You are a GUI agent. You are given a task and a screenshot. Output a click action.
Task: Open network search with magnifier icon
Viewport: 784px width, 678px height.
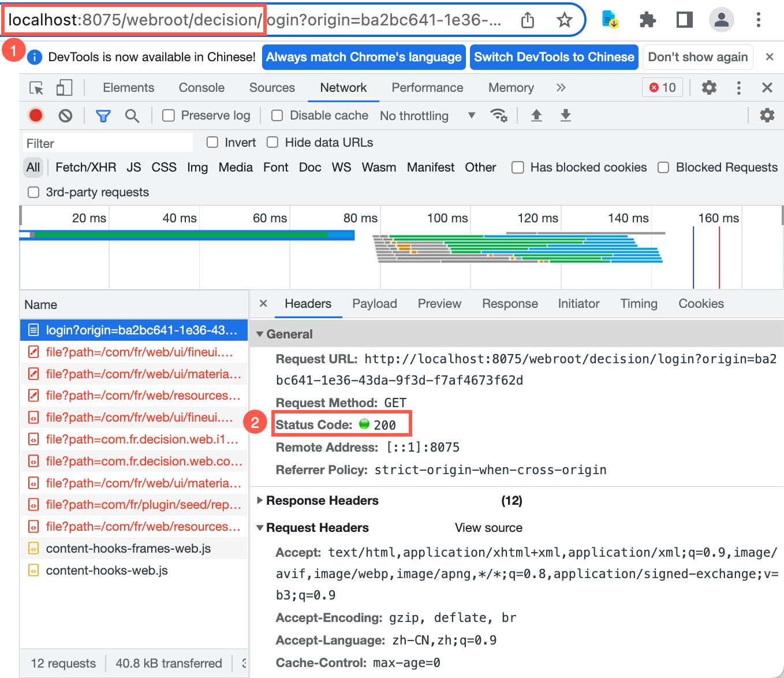tap(132, 116)
